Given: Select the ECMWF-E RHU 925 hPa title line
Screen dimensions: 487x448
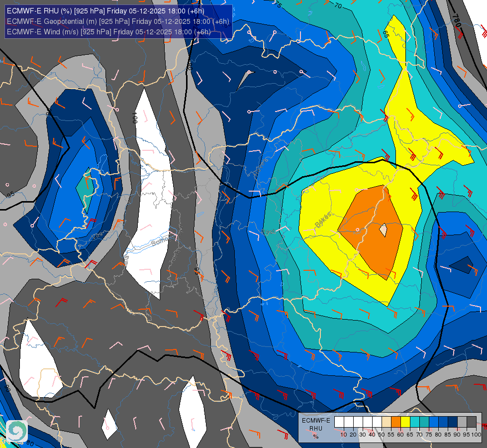Looking at the screenshot, I should coord(105,11).
